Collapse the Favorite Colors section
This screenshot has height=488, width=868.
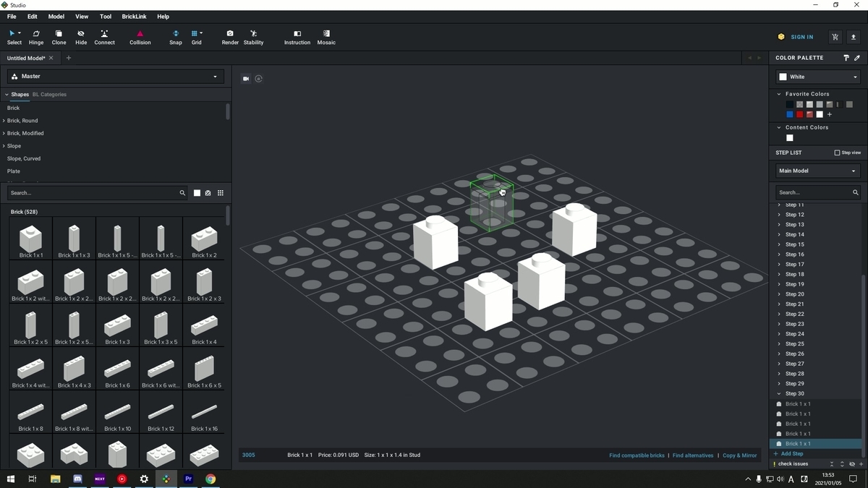[x=779, y=94]
